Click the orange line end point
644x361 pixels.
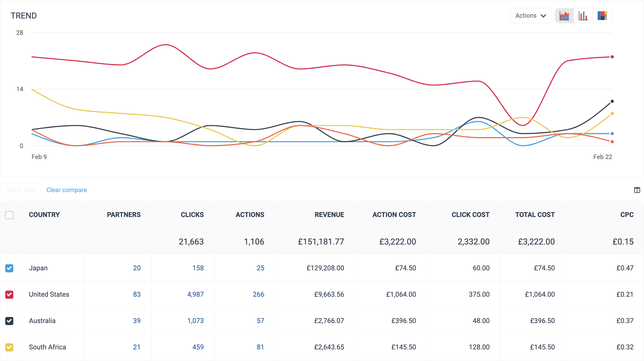pos(612,142)
